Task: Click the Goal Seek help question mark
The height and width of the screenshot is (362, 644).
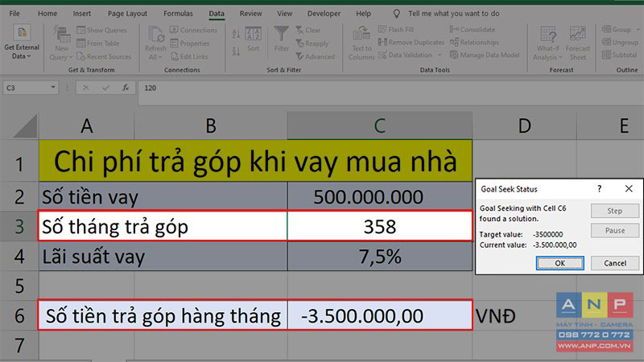Action: [x=599, y=189]
